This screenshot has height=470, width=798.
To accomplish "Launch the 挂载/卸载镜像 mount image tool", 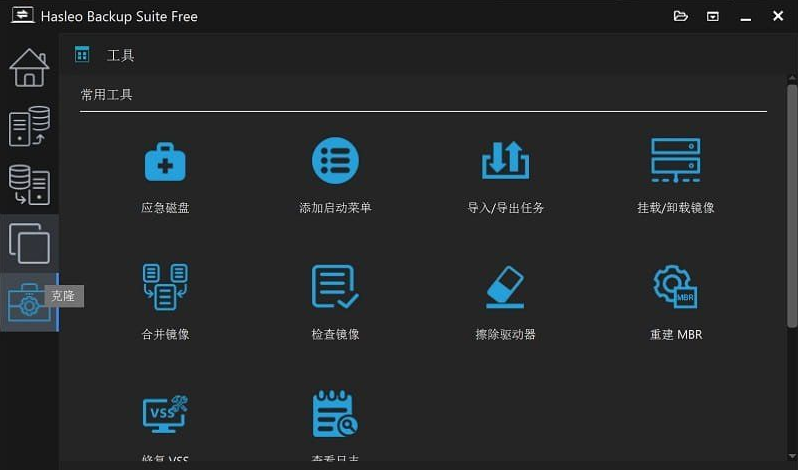I will point(675,161).
